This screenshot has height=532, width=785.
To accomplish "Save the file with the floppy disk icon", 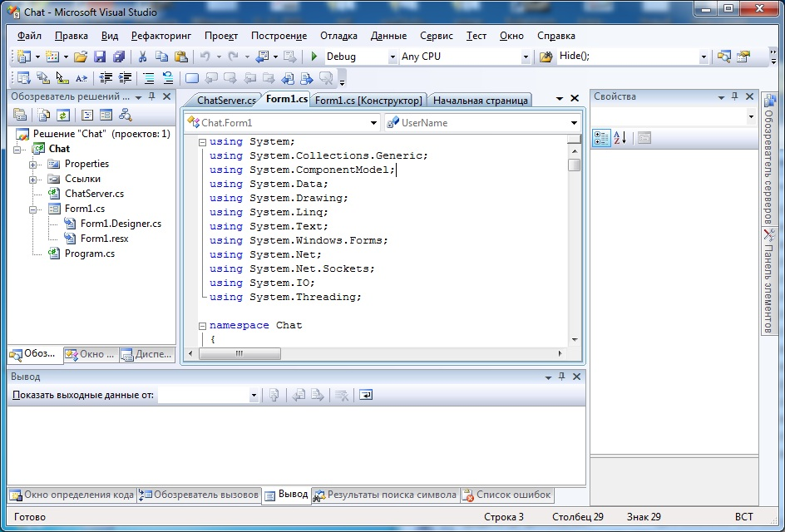I will coord(100,57).
